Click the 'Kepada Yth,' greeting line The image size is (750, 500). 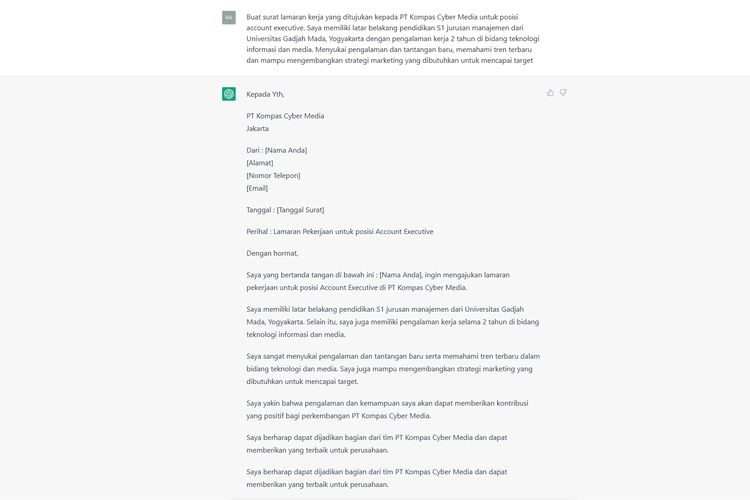(x=265, y=94)
